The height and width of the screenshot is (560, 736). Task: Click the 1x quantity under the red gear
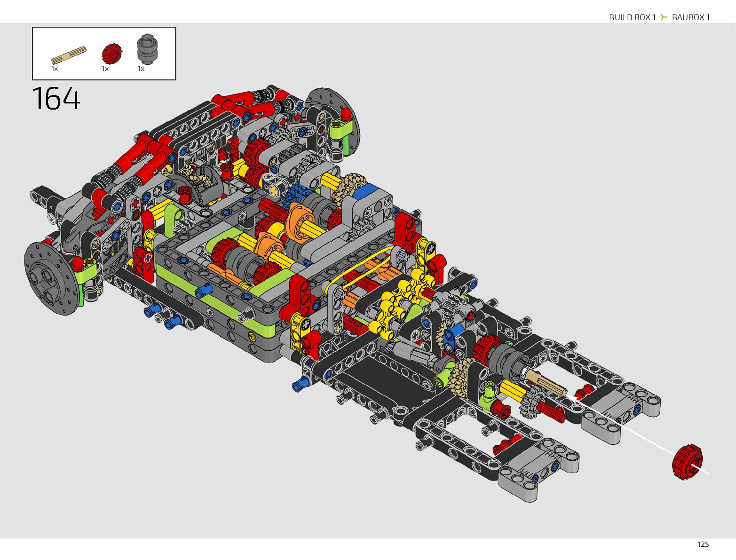tap(105, 69)
